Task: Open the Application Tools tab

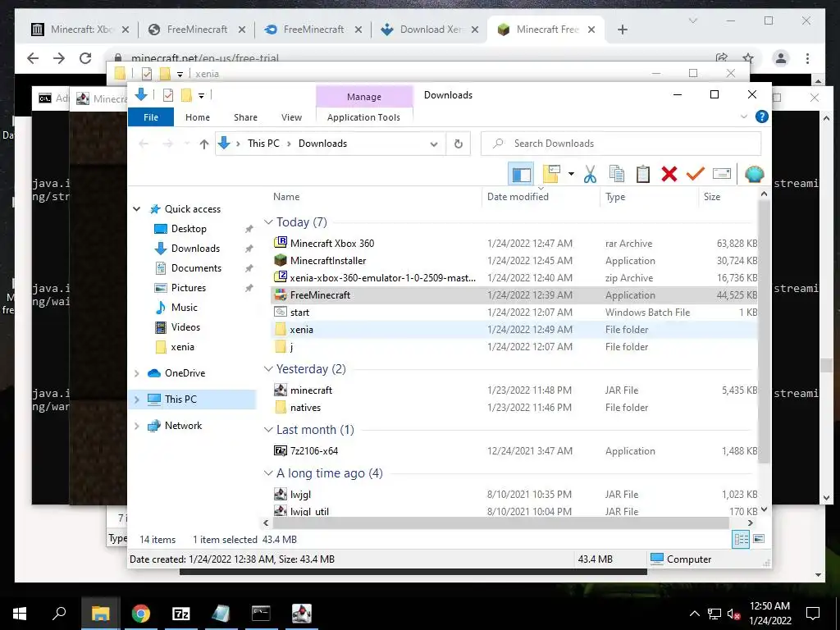Action: pos(363,116)
